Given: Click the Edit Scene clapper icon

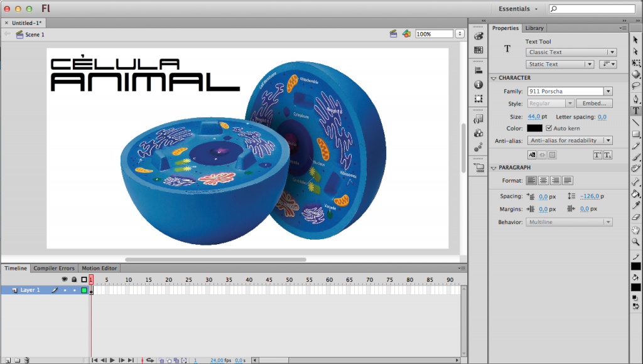Looking at the screenshot, I should (393, 34).
